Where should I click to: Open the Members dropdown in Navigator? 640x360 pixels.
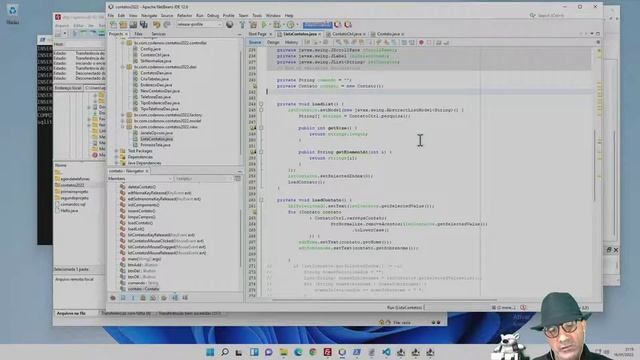140,179
